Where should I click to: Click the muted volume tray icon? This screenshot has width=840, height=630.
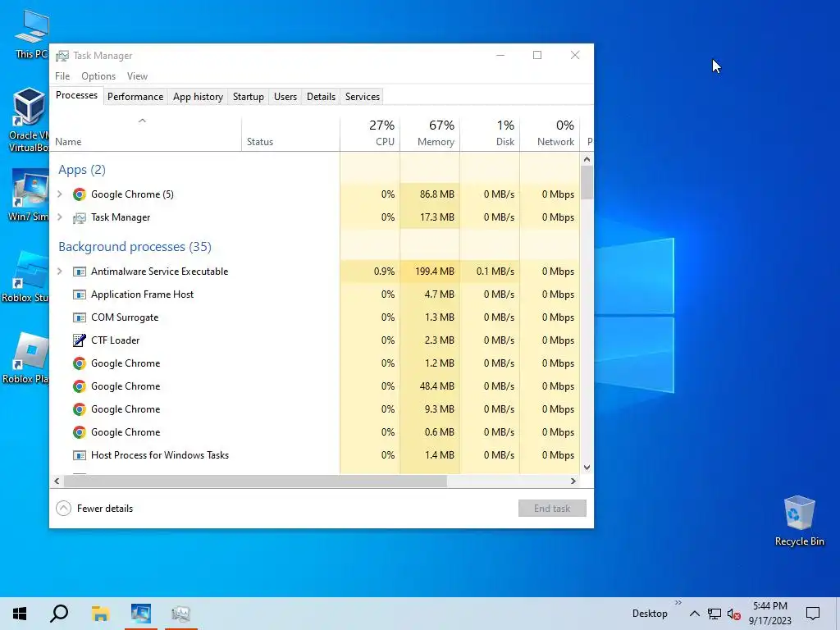tap(734, 614)
